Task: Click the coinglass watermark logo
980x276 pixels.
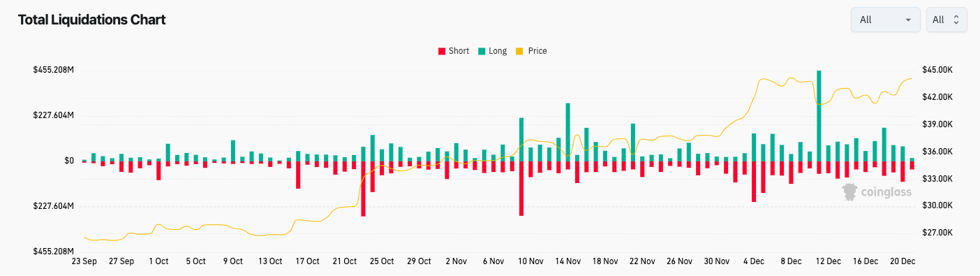Action: click(876, 192)
